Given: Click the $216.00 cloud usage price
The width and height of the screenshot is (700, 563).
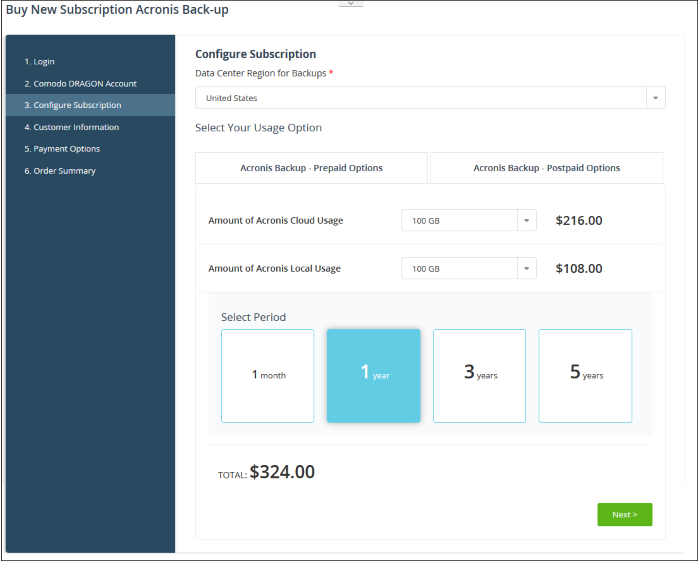Looking at the screenshot, I should point(579,221).
